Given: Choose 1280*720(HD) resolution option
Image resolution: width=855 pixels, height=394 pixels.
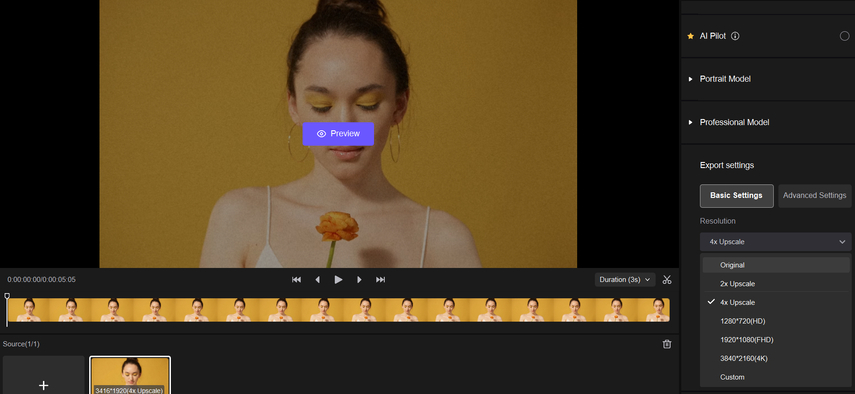Looking at the screenshot, I should (x=775, y=321).
